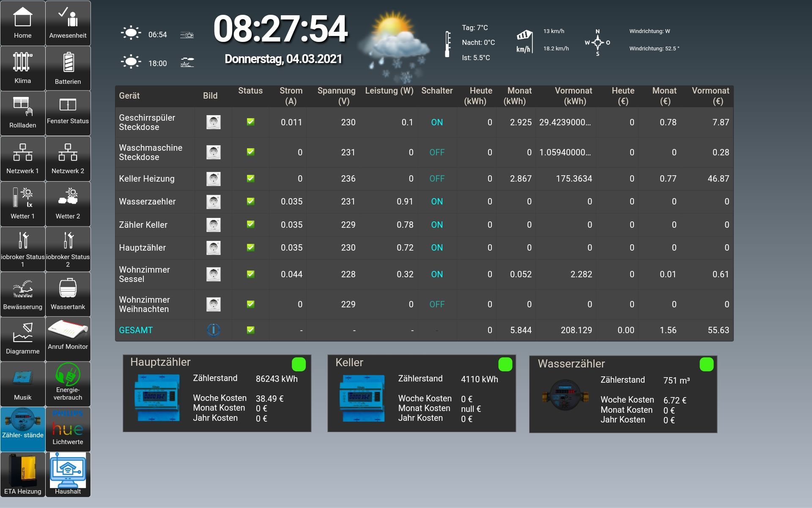Click the thermometer temperature icon
This screenshot has height=508, width=812.
click(x=447, y=44)
